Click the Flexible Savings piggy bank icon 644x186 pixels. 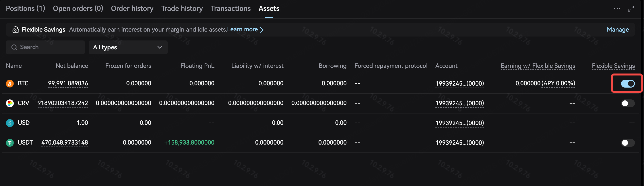click(x=16, y=30)
